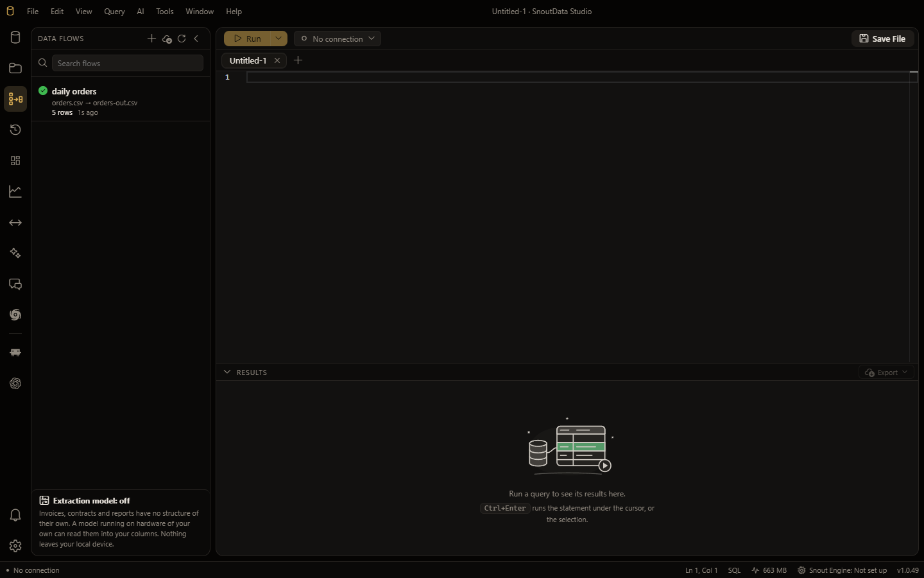The image size is (924, 578).
Task: Click the Extraction model: off notice
Action: (121, 522)
